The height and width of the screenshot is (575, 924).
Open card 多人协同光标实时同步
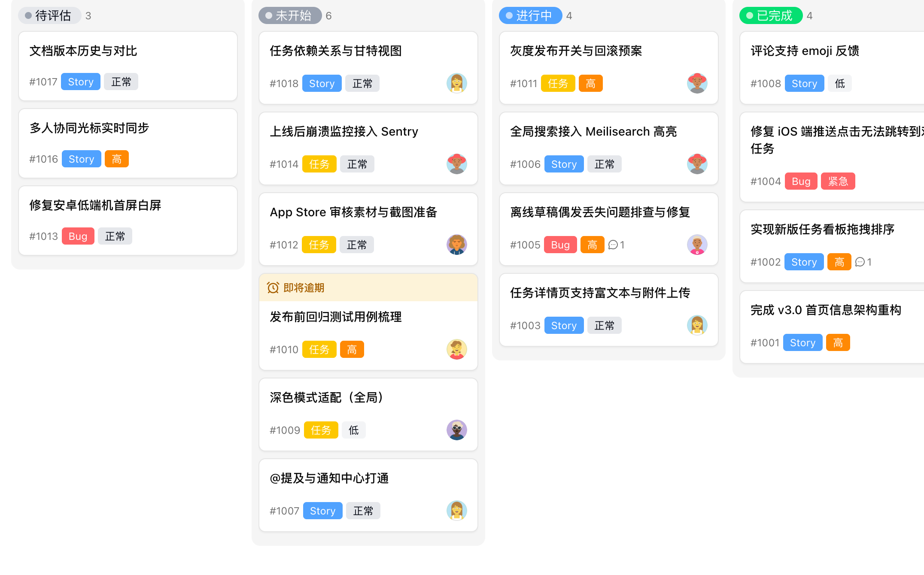128,143
